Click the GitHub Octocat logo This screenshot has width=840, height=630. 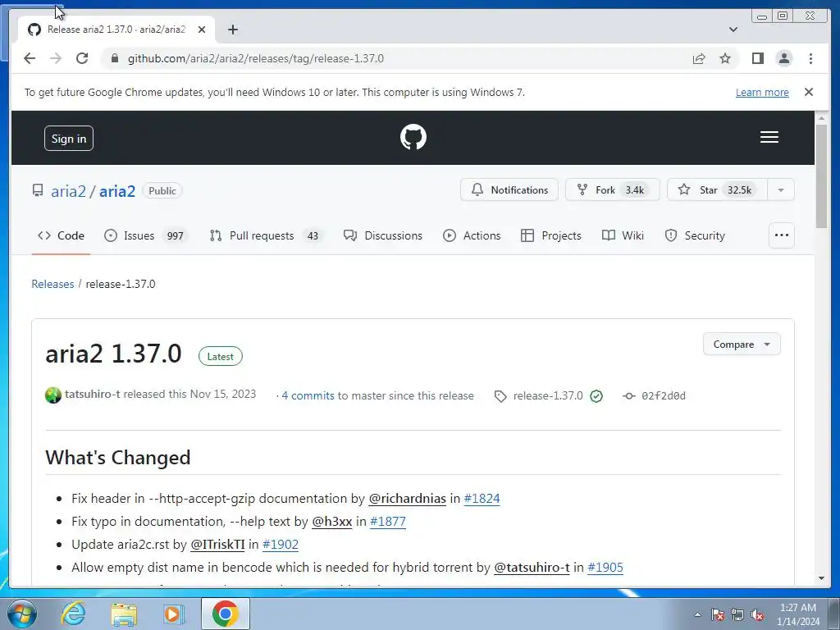point(413,137)
